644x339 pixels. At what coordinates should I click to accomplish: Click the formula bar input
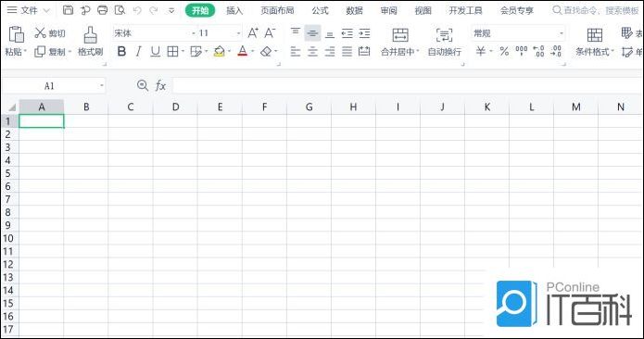click(x=408, y=86)
